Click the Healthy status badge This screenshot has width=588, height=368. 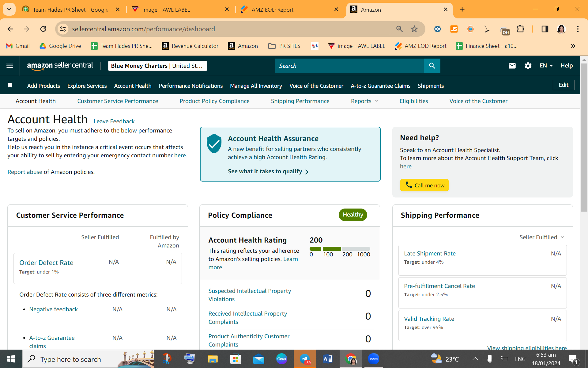pyautogui.click(x=353, y=215)
